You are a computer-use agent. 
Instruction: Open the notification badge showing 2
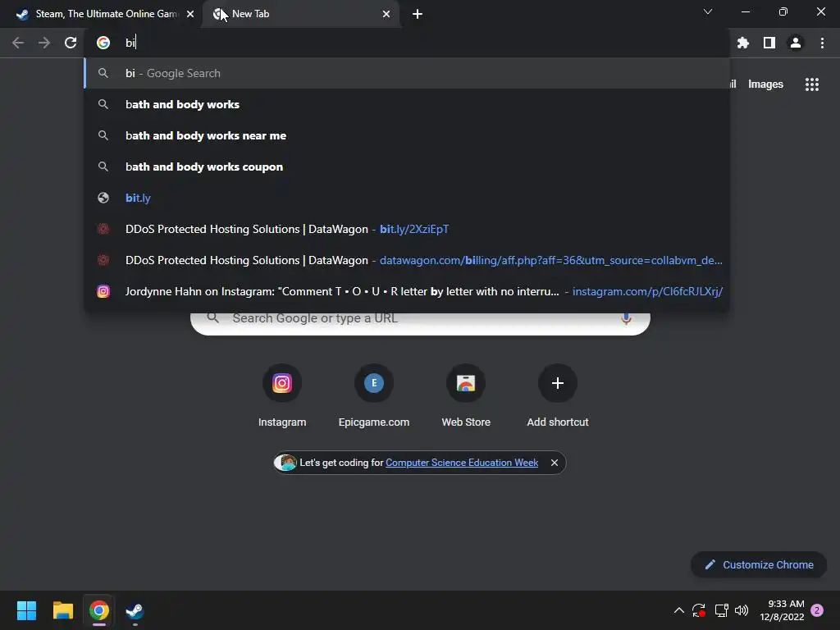(817, 610)
